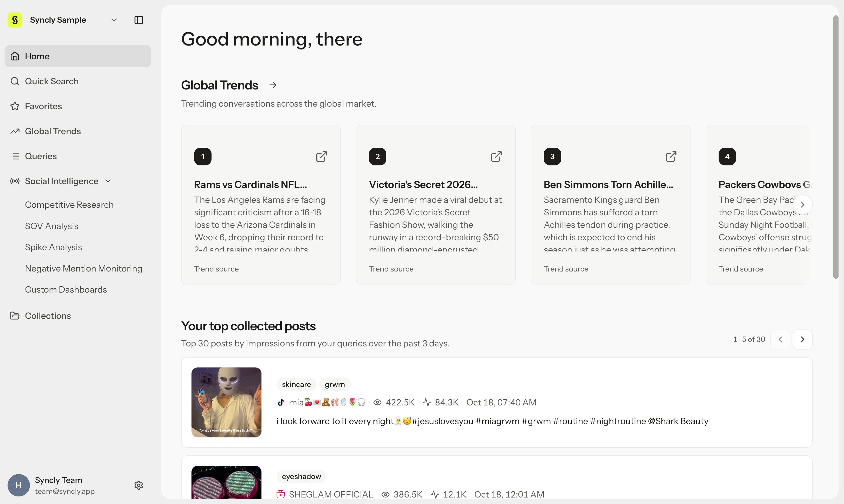This screenshot has width=844, height=504.
Task: Go to previous page of collected posts
Action: [x=780, y=339]
